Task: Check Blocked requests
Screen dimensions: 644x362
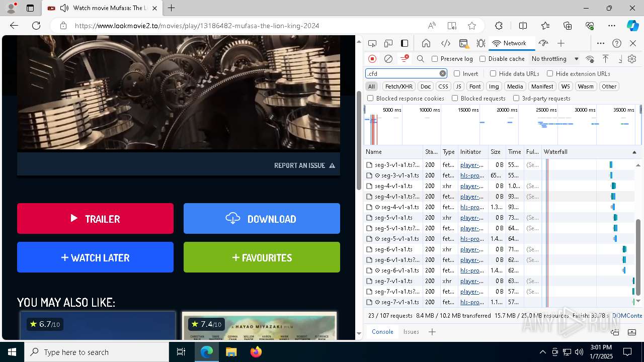Action: 455,99
